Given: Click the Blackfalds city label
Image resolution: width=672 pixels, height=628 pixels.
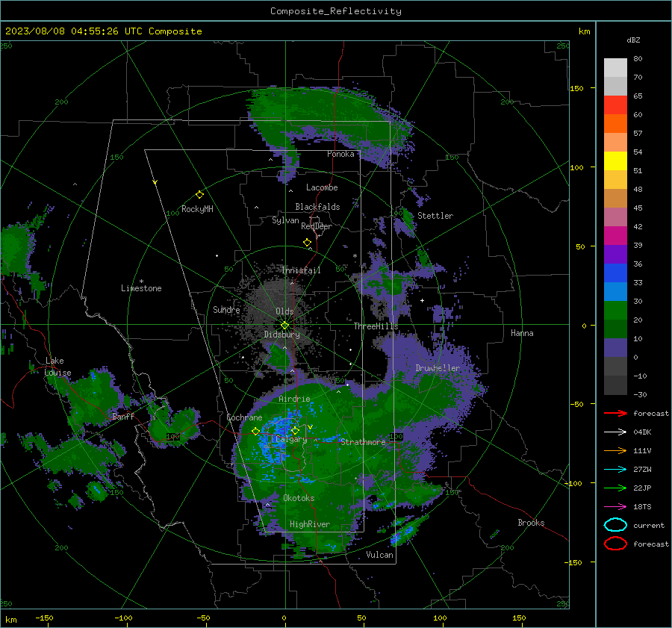Looking at the screenshot, I should (x=317, y=207).
